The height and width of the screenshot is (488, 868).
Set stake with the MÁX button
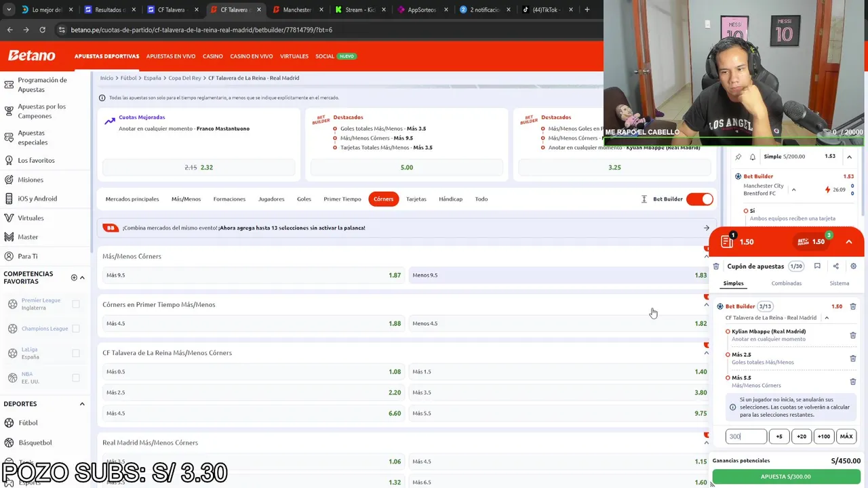pyautogui.click(x=846, y=436)
